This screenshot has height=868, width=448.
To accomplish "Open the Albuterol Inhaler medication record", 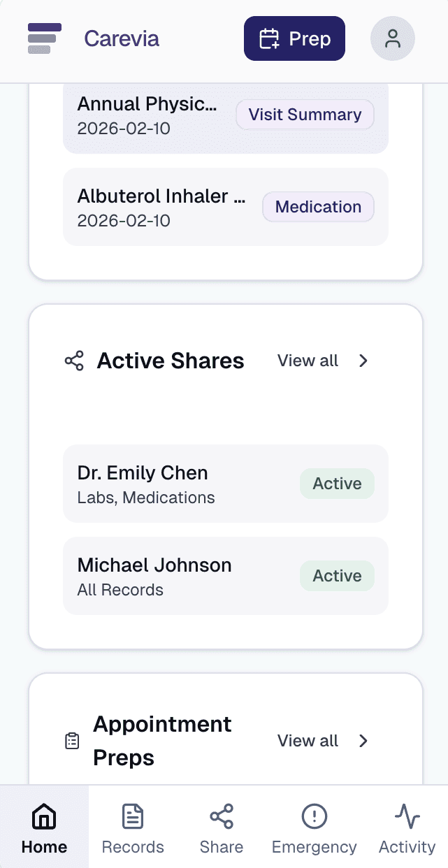I will 226,207.
